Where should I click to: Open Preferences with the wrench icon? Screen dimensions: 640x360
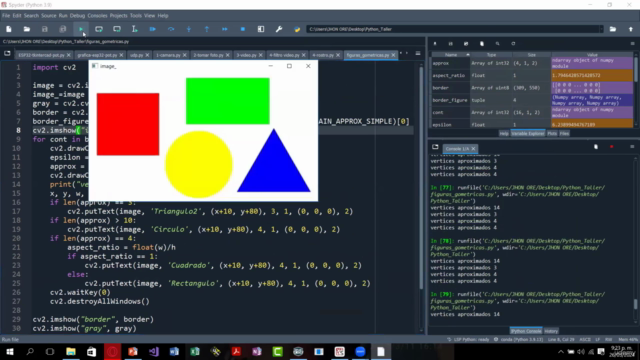tap(279, 29)
